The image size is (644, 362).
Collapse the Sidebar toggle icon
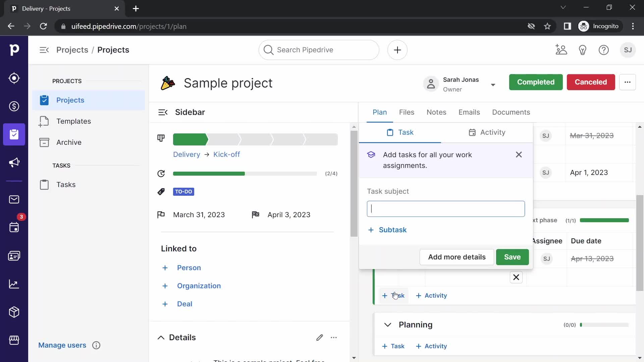163,112
